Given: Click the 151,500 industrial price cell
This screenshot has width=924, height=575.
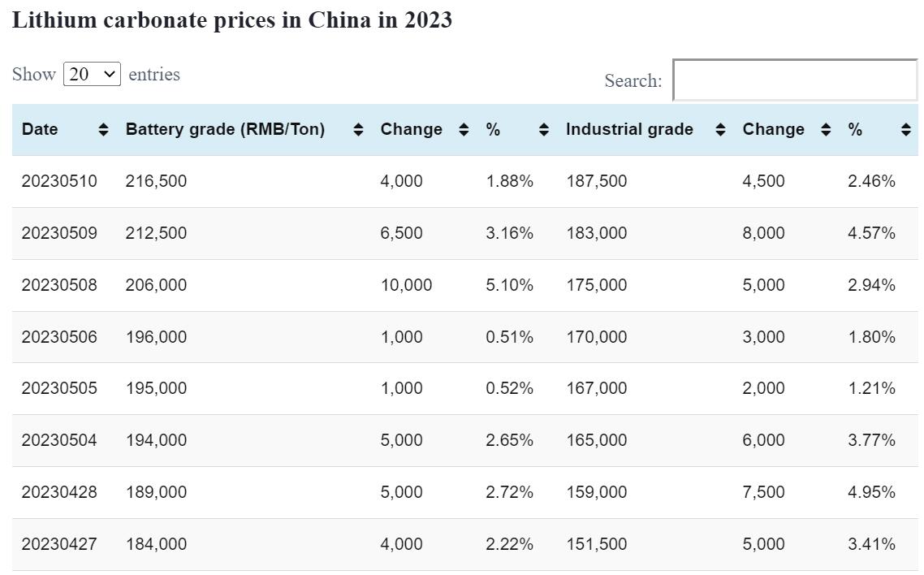Looking at the screenshot, I should 596,544.
